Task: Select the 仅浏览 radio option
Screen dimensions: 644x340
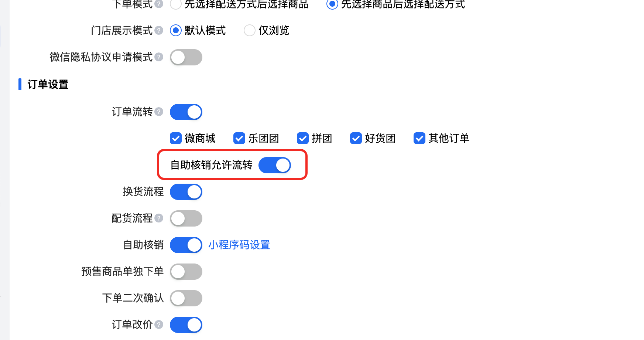Action: click(250, 30)
